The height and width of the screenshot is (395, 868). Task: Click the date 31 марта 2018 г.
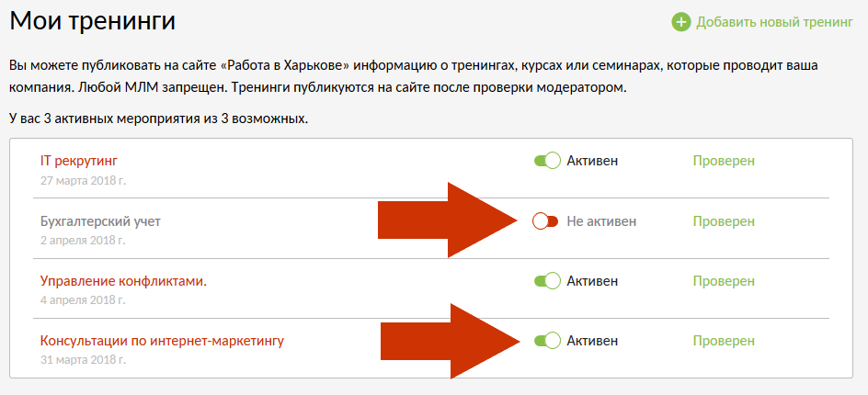[83, 360]
